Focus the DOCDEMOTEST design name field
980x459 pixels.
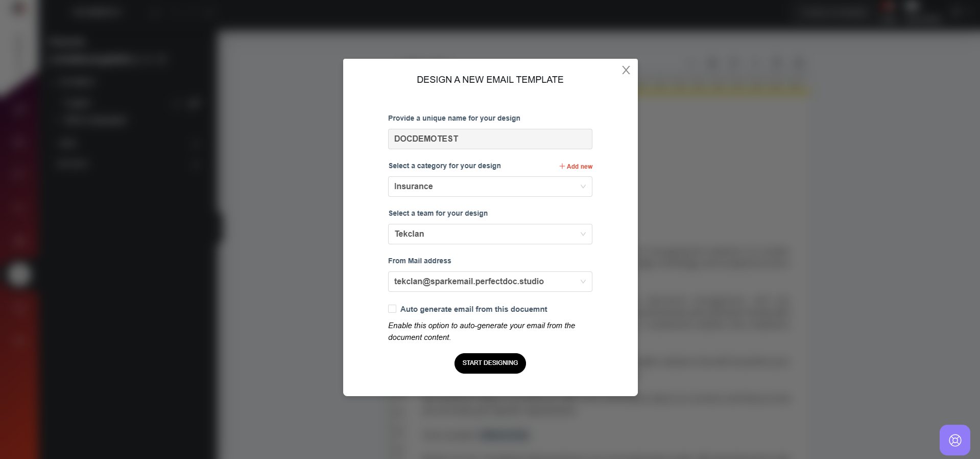pyautogui.click(x=490, y=139)
